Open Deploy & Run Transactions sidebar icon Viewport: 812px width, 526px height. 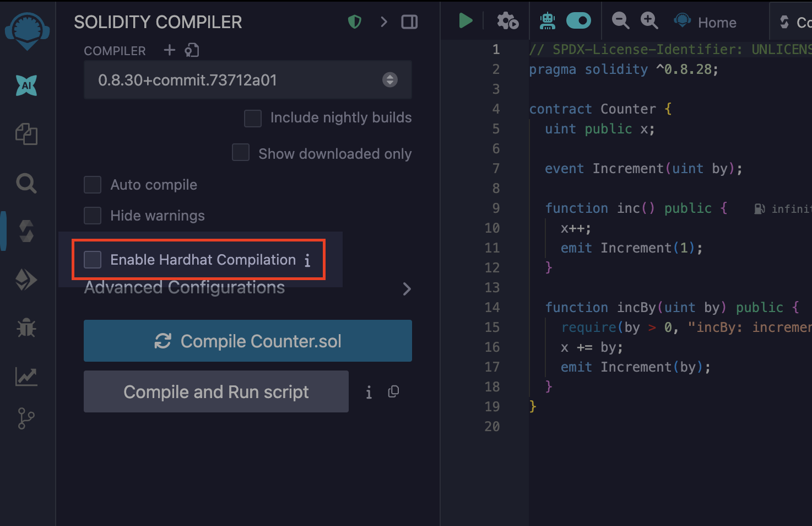(26, 280)
